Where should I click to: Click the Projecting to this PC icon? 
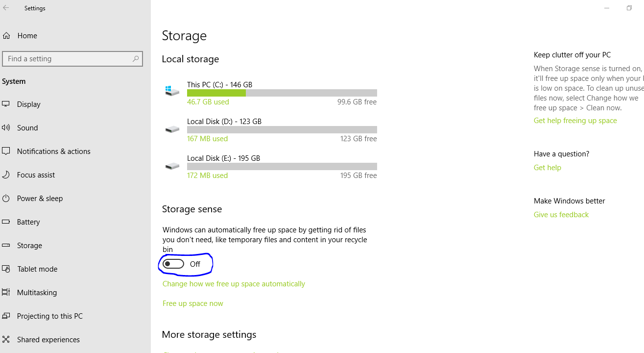(7, 316)
